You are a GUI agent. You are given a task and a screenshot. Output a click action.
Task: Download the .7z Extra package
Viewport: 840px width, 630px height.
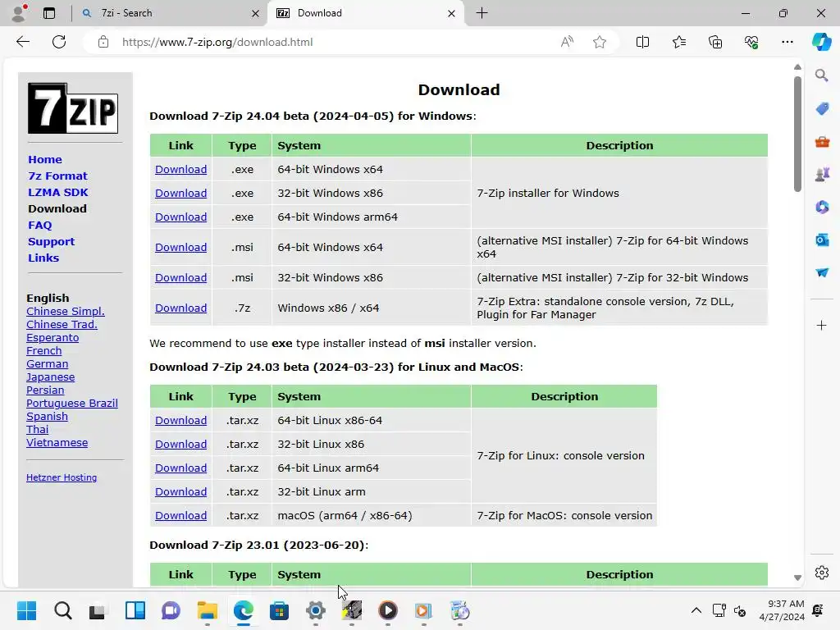click(181, 308)
